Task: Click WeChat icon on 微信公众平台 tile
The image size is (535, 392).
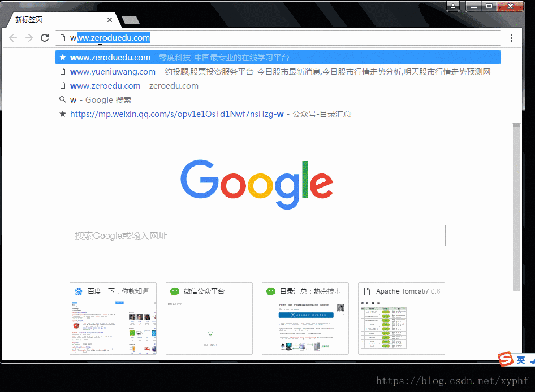Action: [175, 291]
